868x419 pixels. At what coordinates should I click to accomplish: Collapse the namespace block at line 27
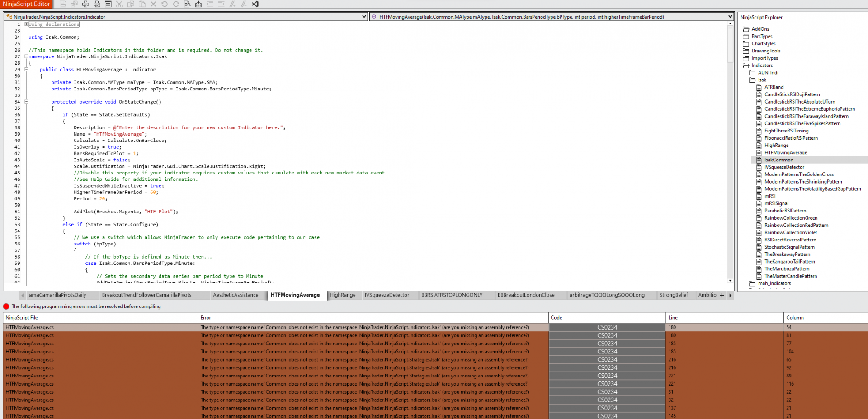(26, 56)
